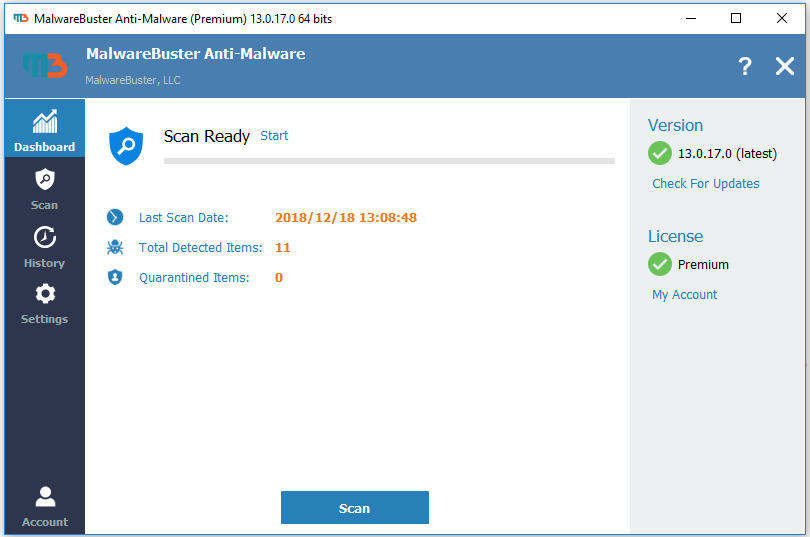Click the shield icon beside Quarantined Items

tap(115, 277)
